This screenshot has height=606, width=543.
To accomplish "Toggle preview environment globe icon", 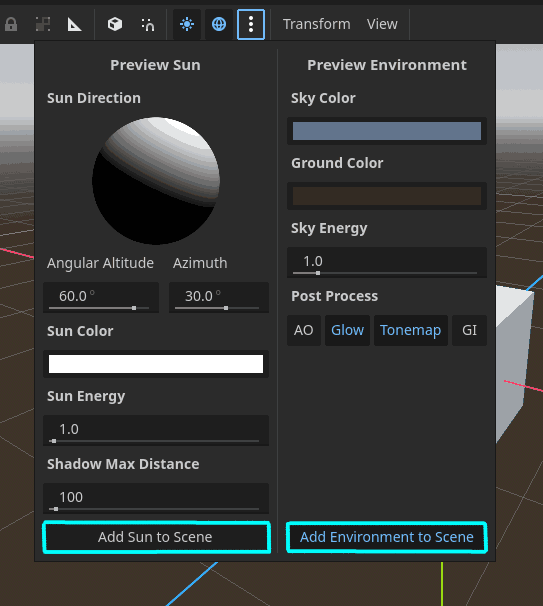I will click(x=219, y=24).
